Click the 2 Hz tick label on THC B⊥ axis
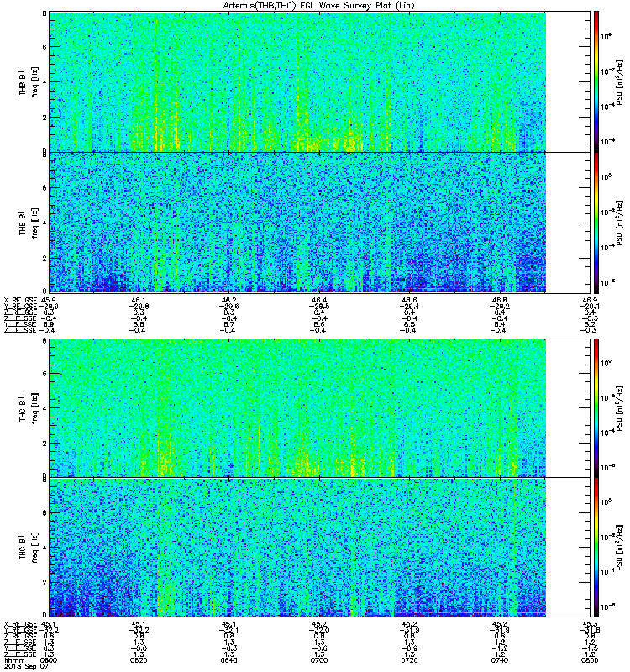The width and height of the screenshot is (630, 672). click(x=45, y=444)
